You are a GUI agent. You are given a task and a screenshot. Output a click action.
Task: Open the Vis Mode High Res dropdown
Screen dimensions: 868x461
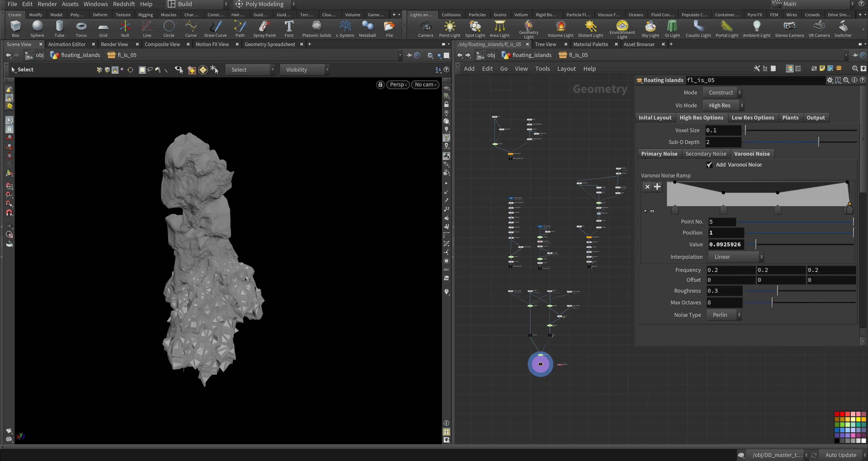[x=723, y=106]
